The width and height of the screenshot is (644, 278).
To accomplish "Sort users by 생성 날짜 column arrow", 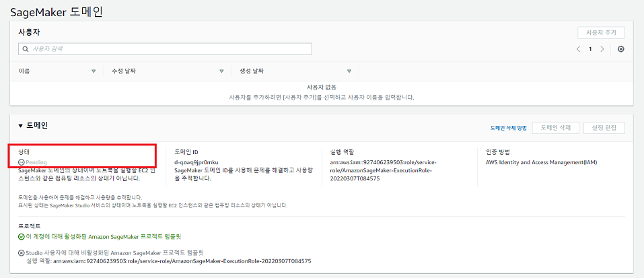I will [349, 71].
